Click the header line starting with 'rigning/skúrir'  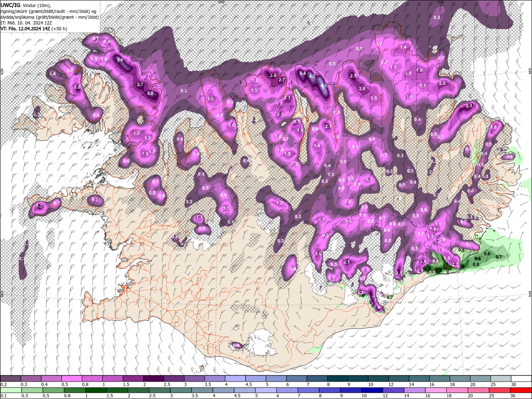tap(49, 11)
